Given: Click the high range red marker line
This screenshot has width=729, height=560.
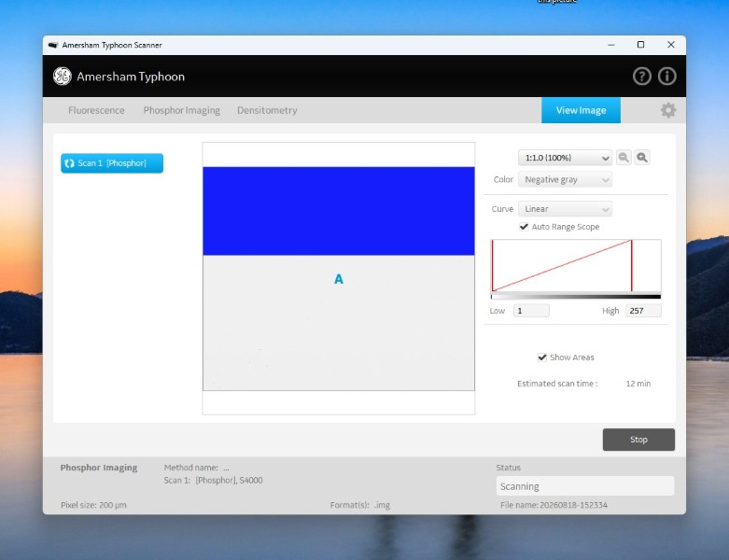Looking at the screenshot, I should (x=631, y=266).
